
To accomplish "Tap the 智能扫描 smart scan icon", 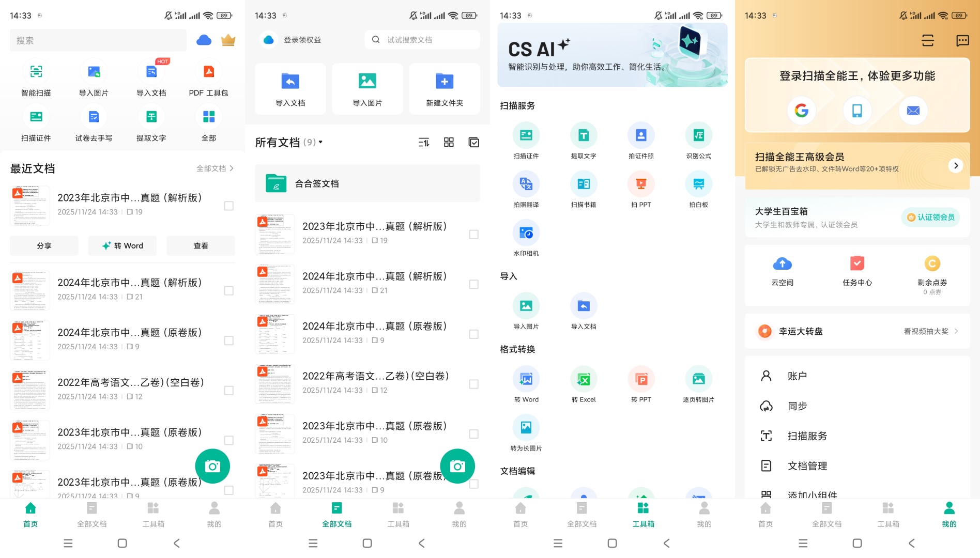I will pyautogui.click(x=36, y=72).
